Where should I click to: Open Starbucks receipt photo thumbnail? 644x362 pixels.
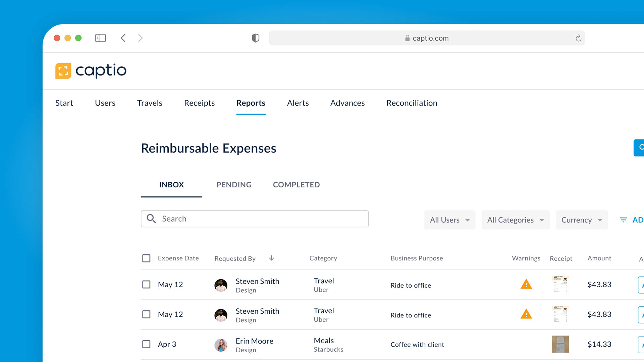click(560, 344)
